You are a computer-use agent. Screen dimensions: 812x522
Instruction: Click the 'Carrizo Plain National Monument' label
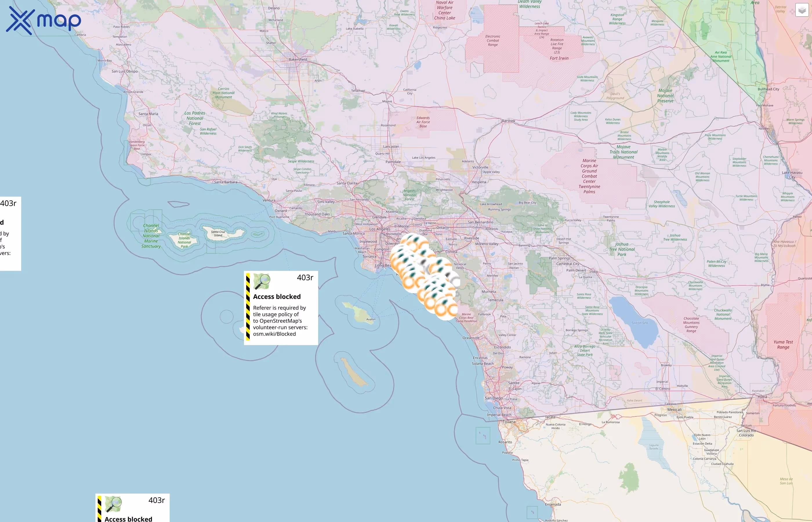pos(223,93)
